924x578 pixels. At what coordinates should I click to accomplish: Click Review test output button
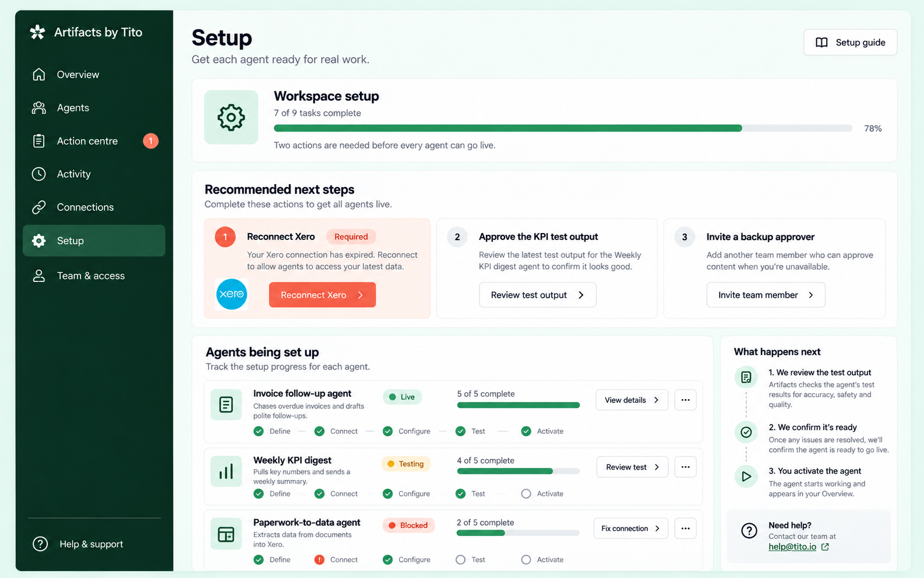538,295
